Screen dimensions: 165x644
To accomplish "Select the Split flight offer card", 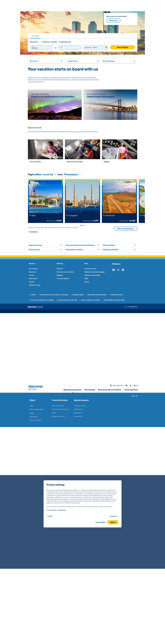I will click(x=45, y=201).
